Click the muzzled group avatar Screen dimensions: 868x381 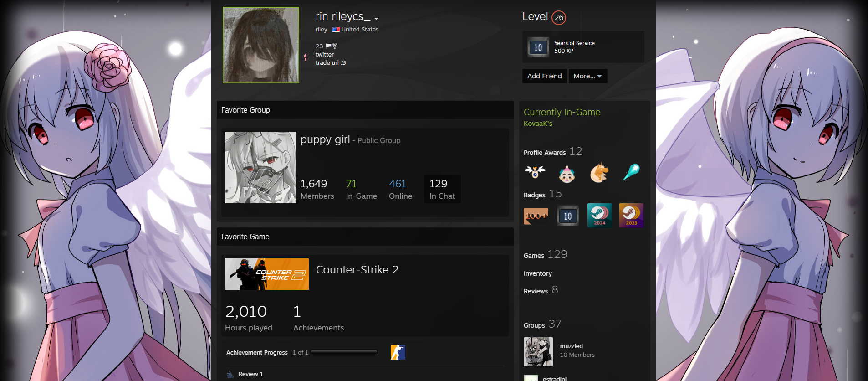[538, 352]
